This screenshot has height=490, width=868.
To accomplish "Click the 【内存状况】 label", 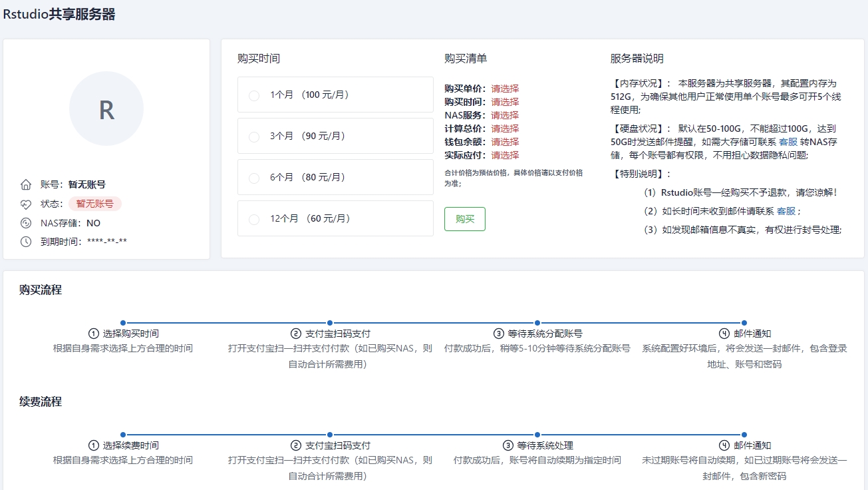I will [x=641, y=83].
